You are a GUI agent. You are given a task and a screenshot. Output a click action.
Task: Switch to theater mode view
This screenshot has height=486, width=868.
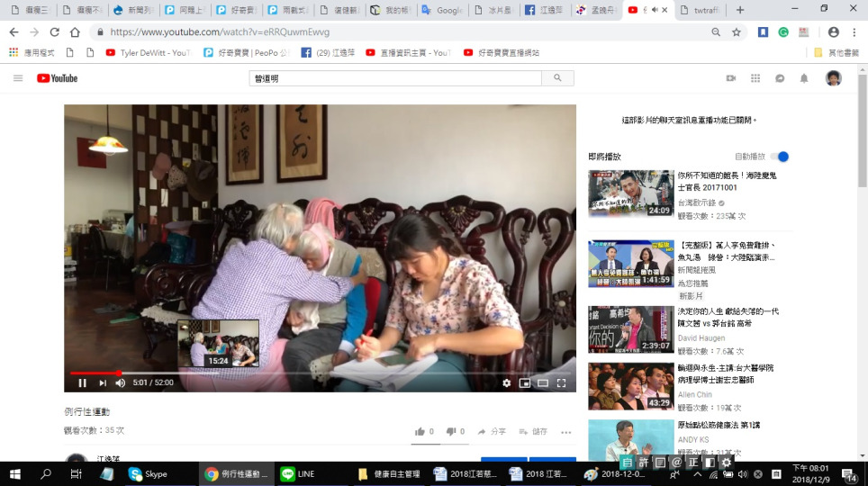(543, 382)
